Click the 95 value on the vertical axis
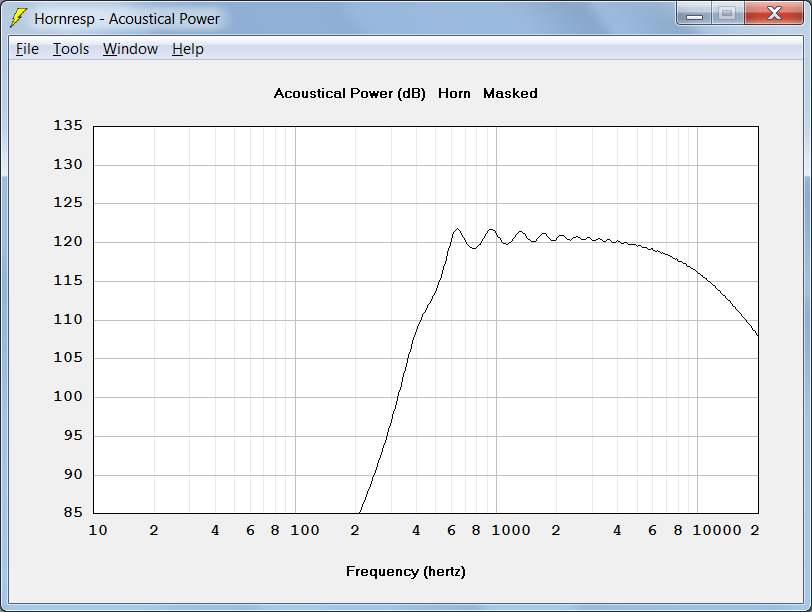This screenshot has width=812, height=612. 73,435
